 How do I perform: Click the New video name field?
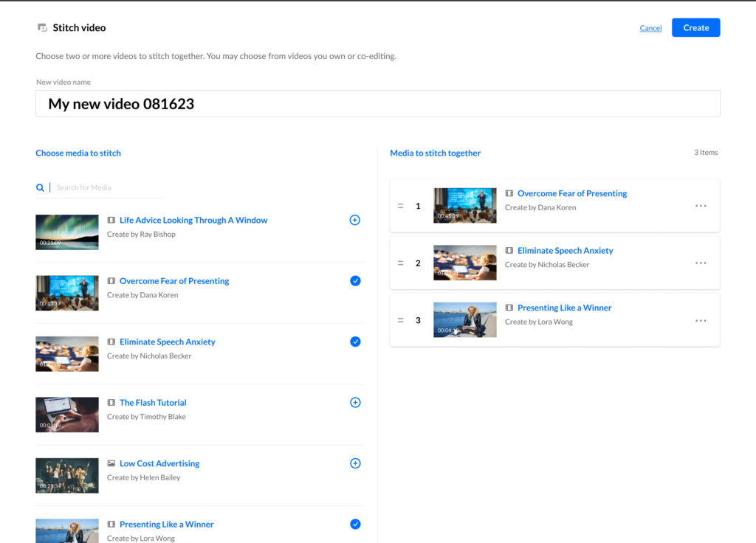[377, 104]
